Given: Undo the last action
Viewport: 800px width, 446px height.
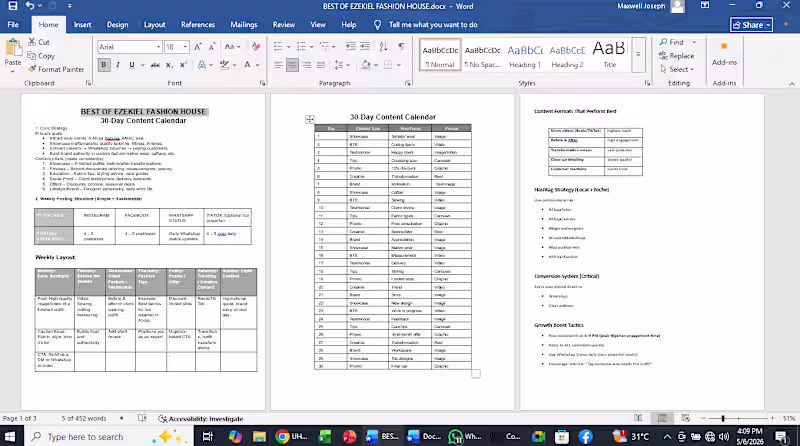Looking at the screenshot, I should click(x=30, y=6).
